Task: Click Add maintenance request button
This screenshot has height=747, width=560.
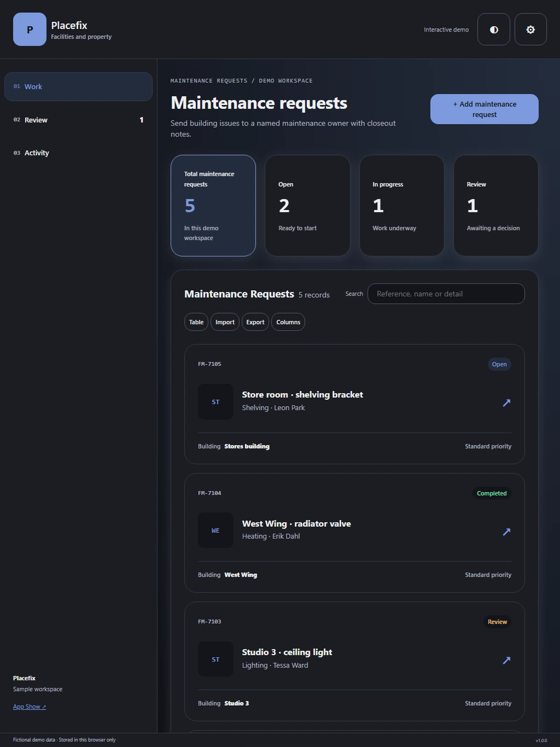Action: point(484,109)
